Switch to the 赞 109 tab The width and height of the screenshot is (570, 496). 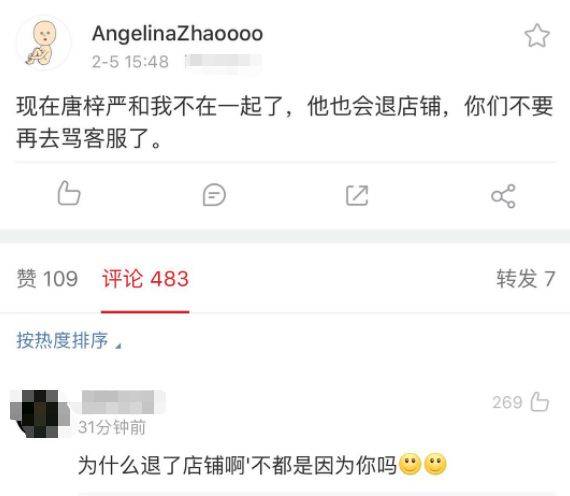click(x=47, y=279)
